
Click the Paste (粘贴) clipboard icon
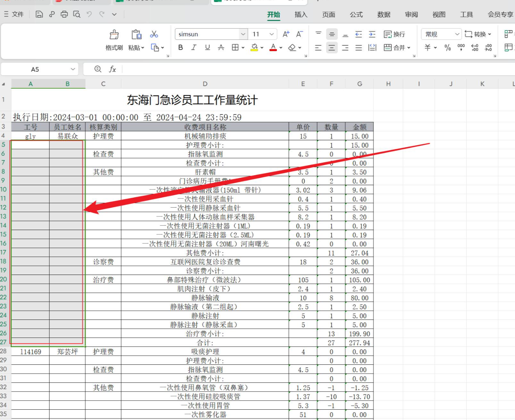(x=136, y=35)
